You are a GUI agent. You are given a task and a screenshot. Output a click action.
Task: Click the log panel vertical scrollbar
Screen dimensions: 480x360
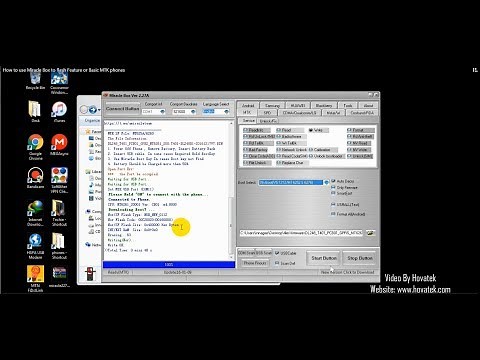[231, 190]
